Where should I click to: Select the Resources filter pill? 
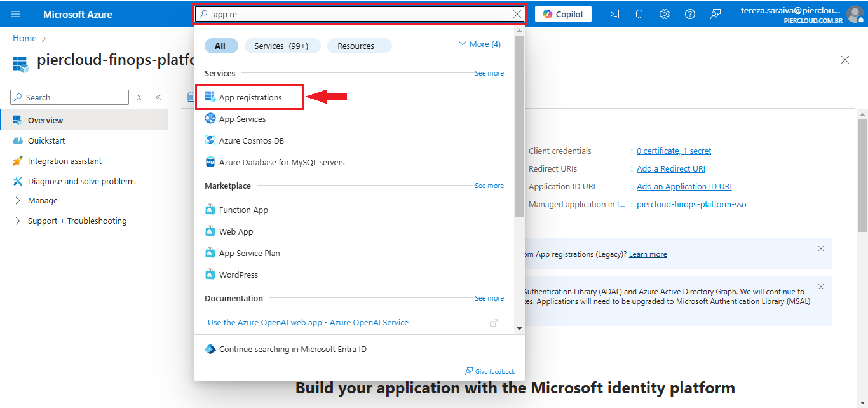click(x=356, y=46)
